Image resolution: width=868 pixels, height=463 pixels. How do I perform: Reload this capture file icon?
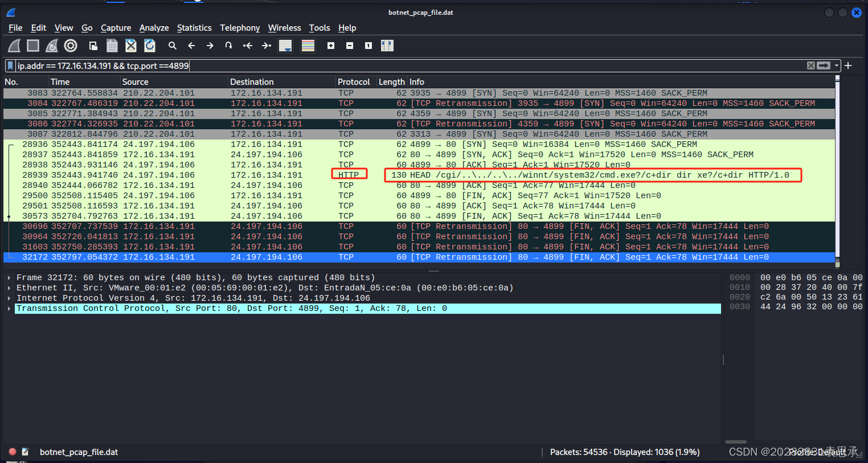tap(150, 46)
